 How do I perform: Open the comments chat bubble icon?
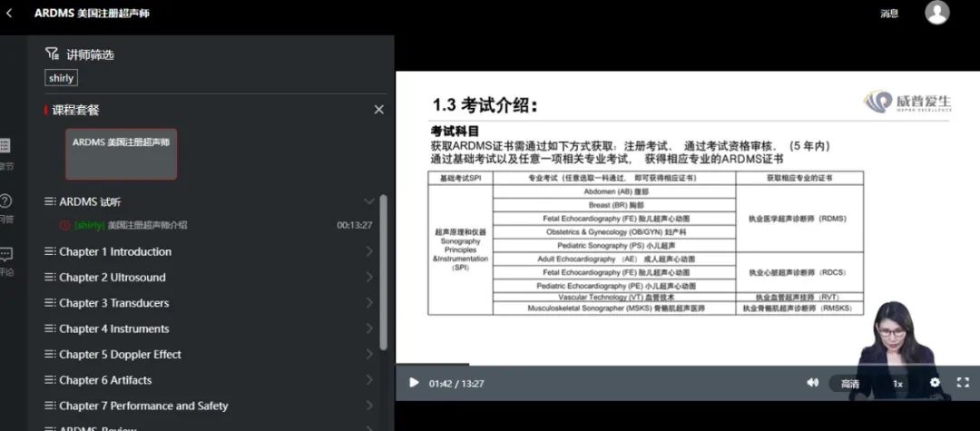pos(5,254)
